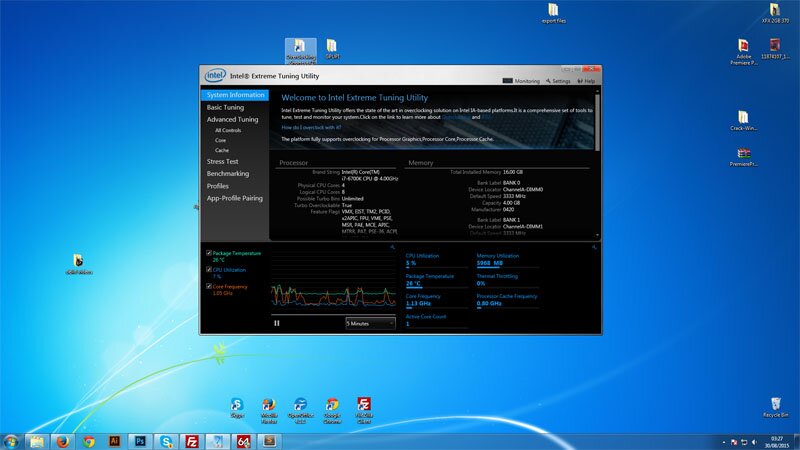Click the volume icon in system tray
This screenshot has width=800, height=450.
coord(754,442)
